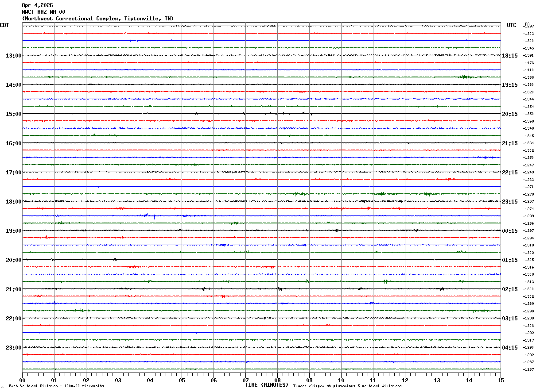Viewport: 536px width, 392px height.
Task: Click the '20:00' CDT time label
Action: (x=13, y=260)
